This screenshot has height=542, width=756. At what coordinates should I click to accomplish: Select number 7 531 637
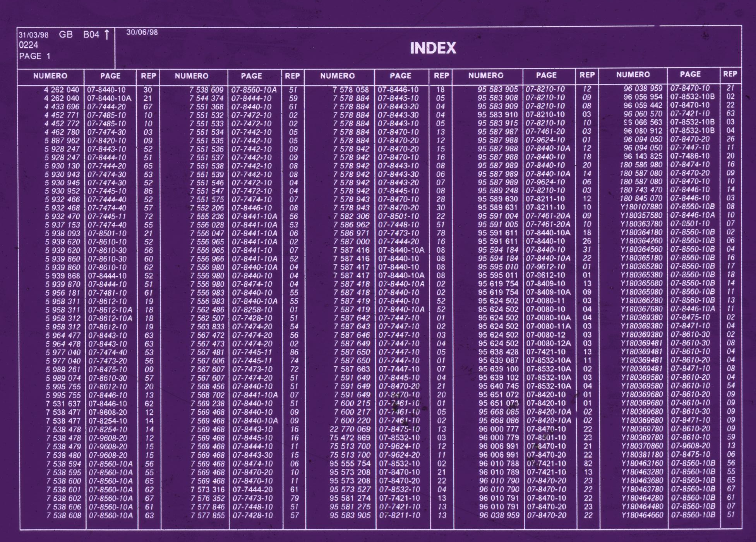(x=63, y=404)
